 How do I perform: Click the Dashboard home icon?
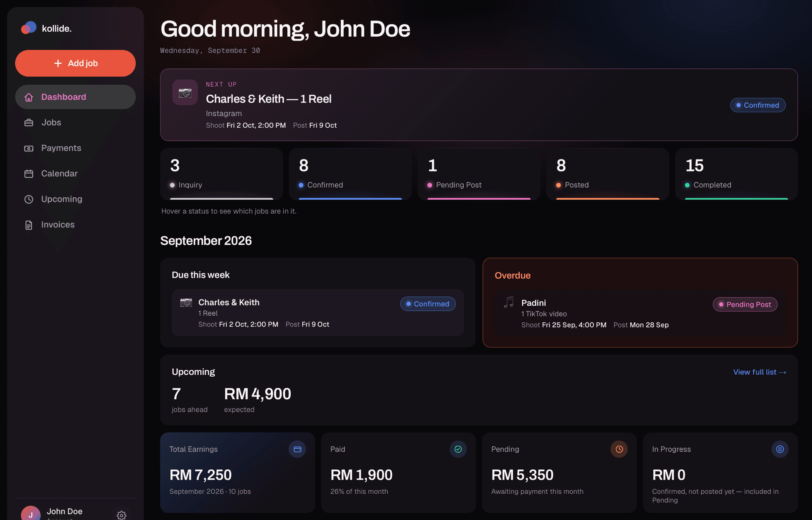click(29, 97)
